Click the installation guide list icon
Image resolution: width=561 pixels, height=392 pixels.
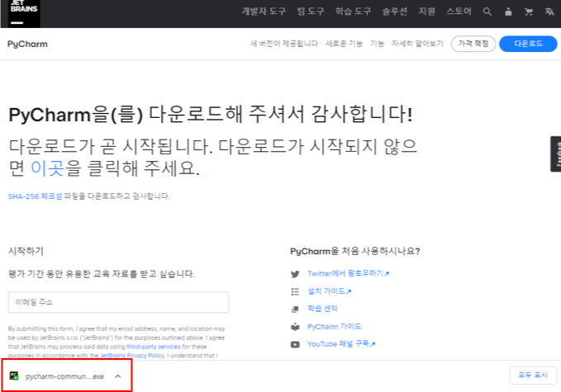(x=295, y=291)
